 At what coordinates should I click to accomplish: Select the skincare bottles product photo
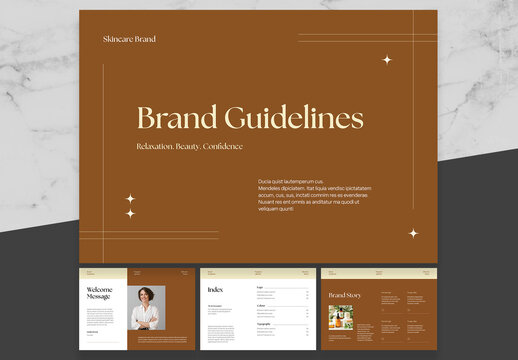pos(341,317)
